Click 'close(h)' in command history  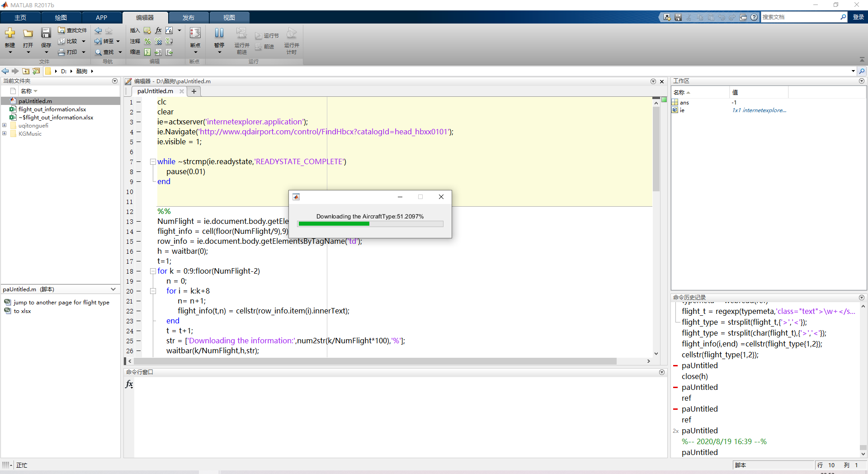pyautogui.click(x=694, y=376)
